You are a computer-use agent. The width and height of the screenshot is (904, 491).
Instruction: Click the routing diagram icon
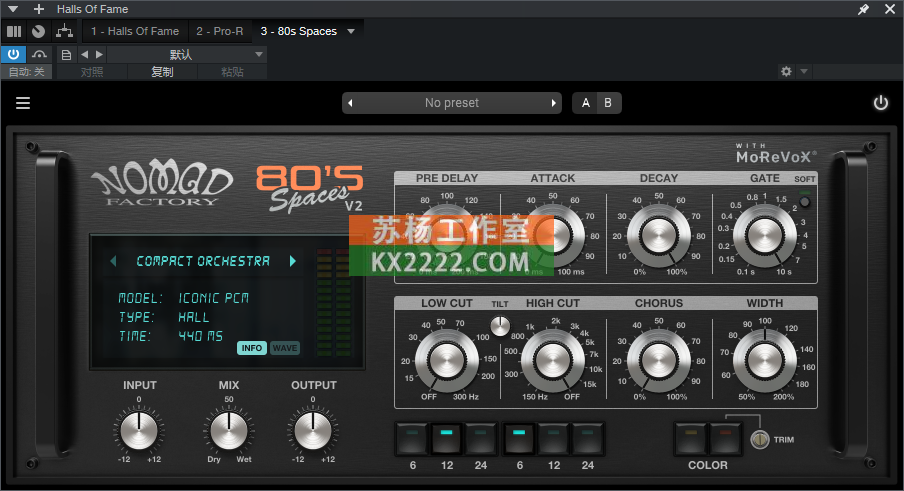point(64,32)
